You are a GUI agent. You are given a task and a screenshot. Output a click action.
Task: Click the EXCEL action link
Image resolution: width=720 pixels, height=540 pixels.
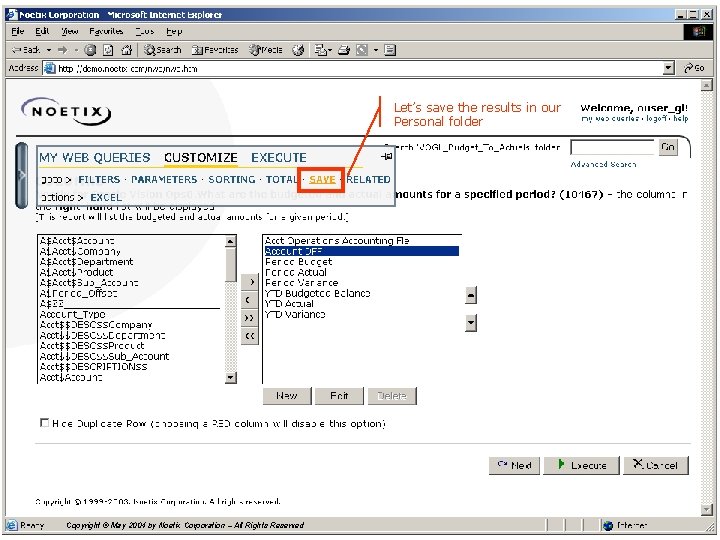[106, 197]
